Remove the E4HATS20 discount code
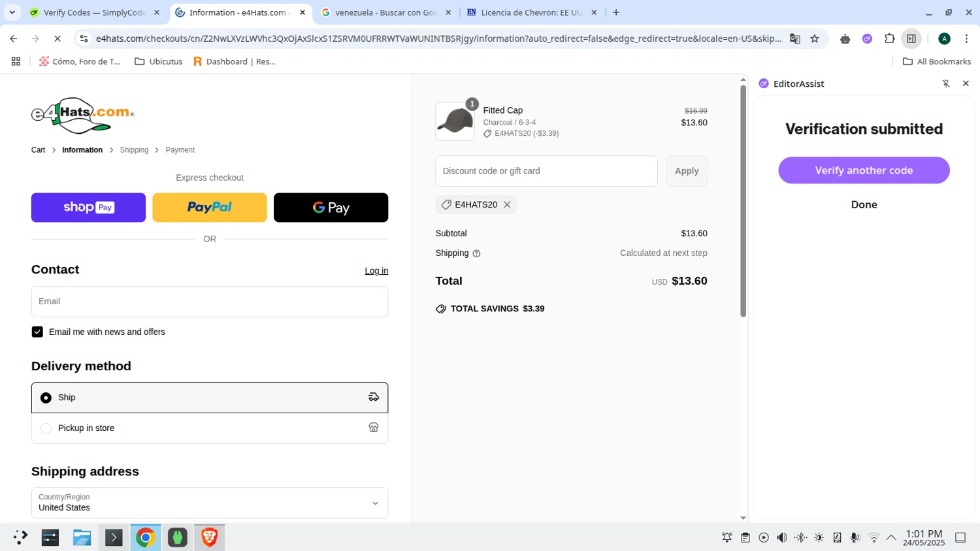Viewport: 980px width, 551px height. click(507, 205)
